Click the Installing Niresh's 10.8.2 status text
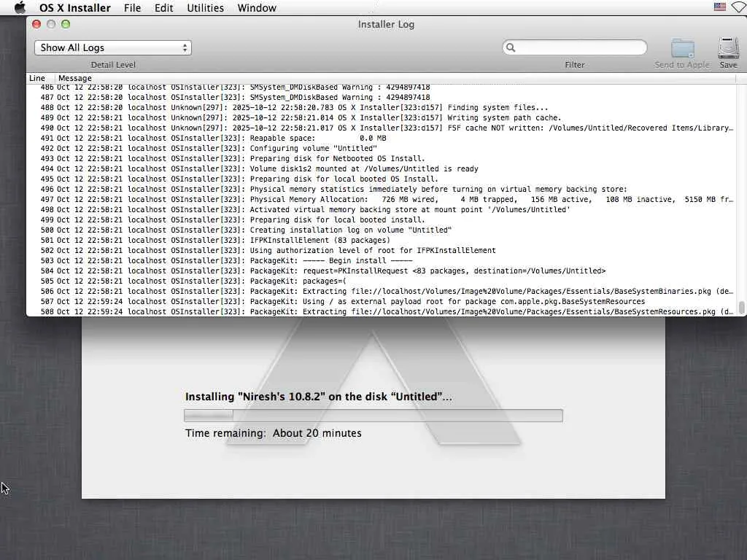 coord(318,397)
